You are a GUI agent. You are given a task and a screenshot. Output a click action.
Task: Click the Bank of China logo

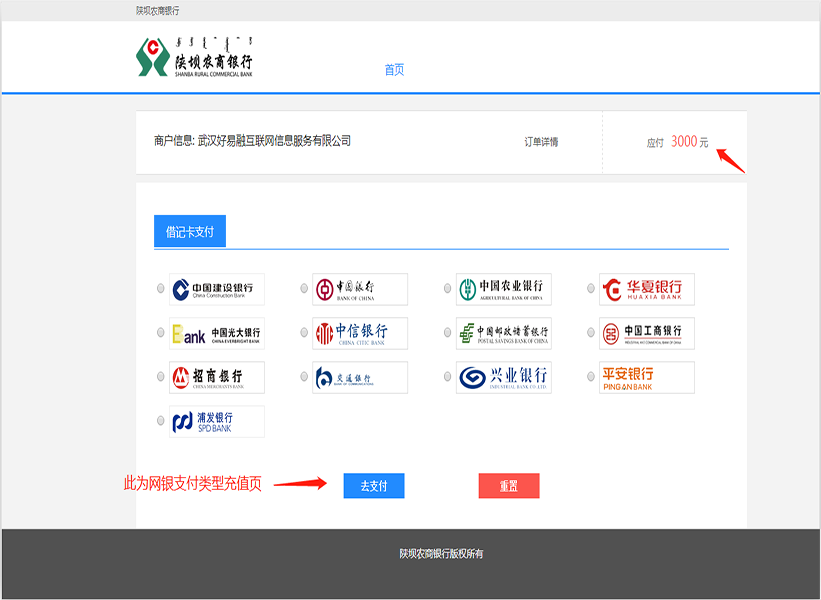tap(360, 289)
